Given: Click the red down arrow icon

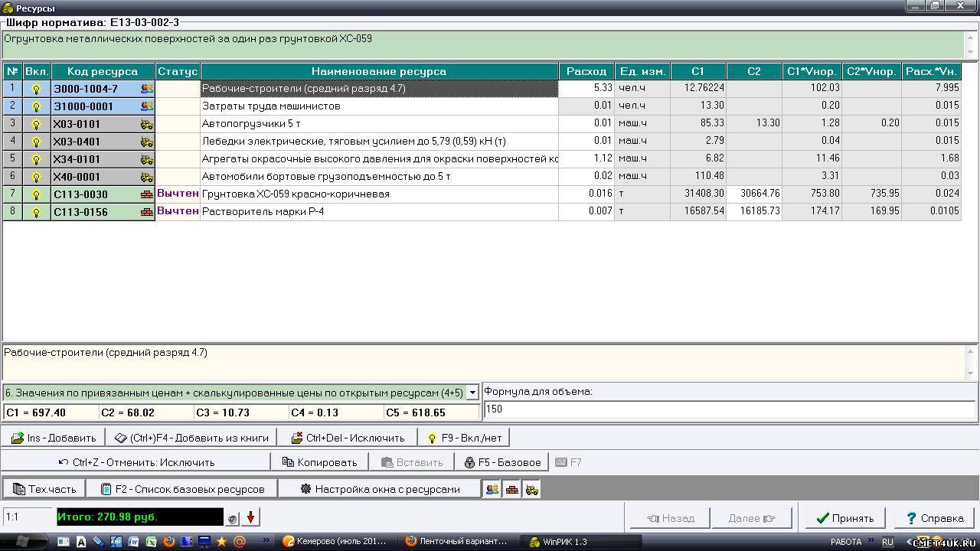Looking at the screenshot, I should coord(250,518).
